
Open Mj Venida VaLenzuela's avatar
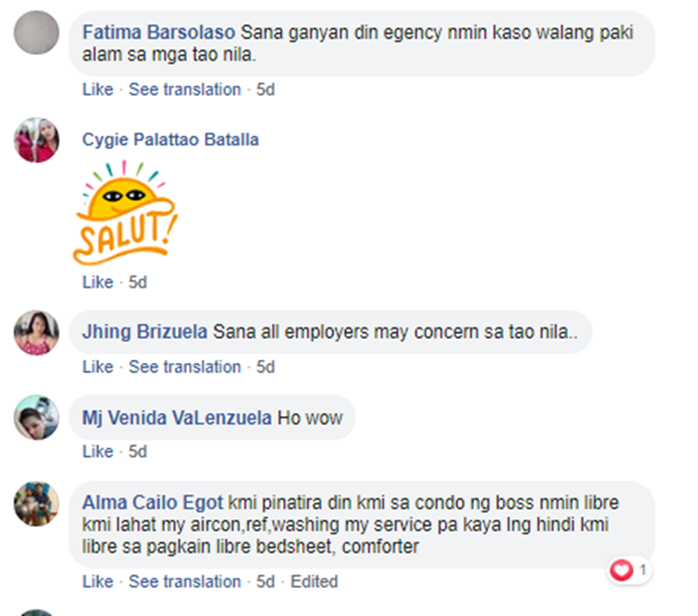click(36, 418)
